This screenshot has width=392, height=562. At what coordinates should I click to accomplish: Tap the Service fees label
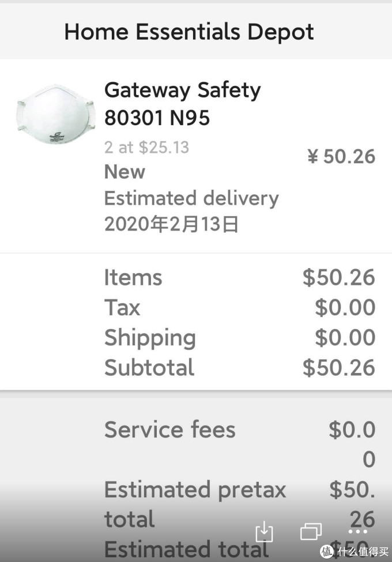click(x=170, y=429)
